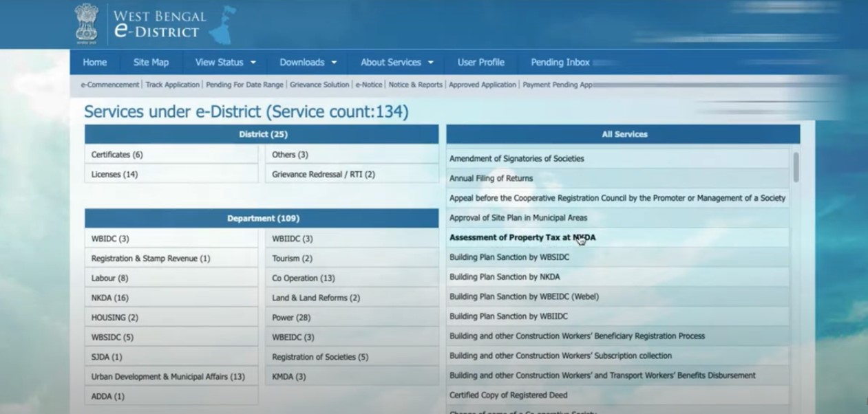Open Appeal before the Cooperative Registration Council

point(617,198)
